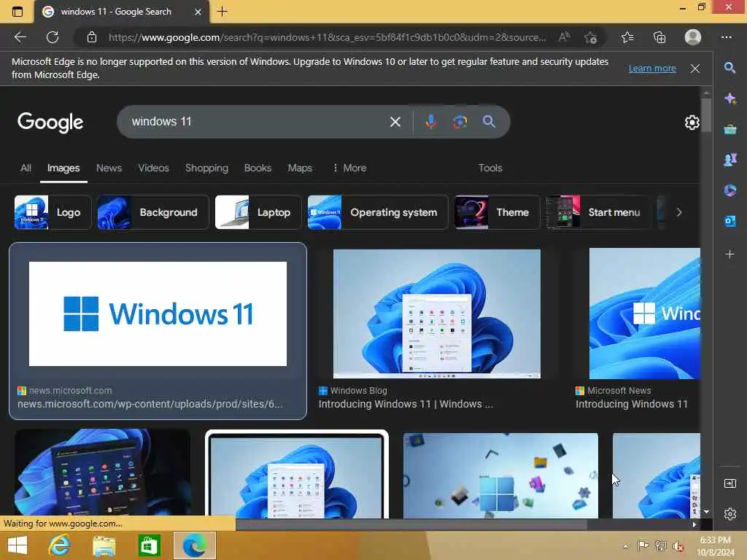Show more filter chips with right chevron

point(679,212)
